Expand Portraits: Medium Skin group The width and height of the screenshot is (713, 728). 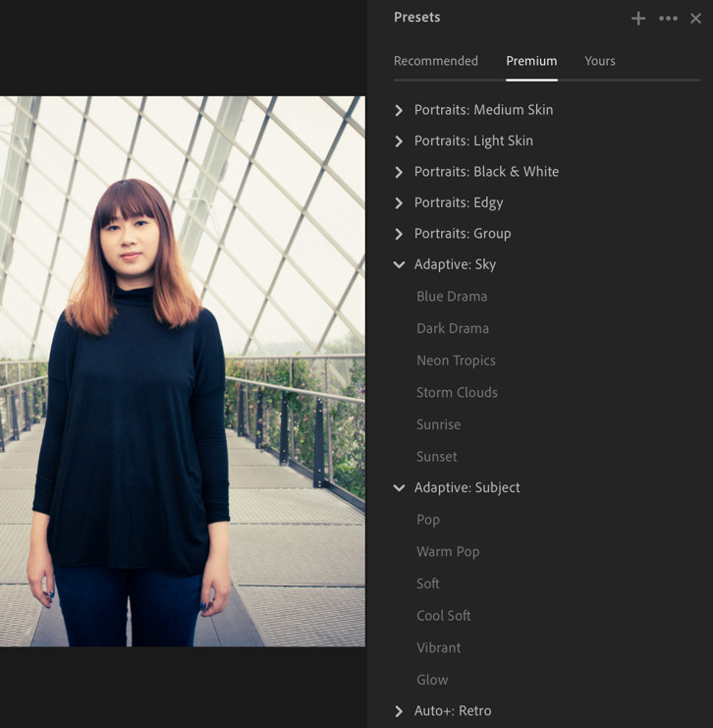click(x=473, y=110)
